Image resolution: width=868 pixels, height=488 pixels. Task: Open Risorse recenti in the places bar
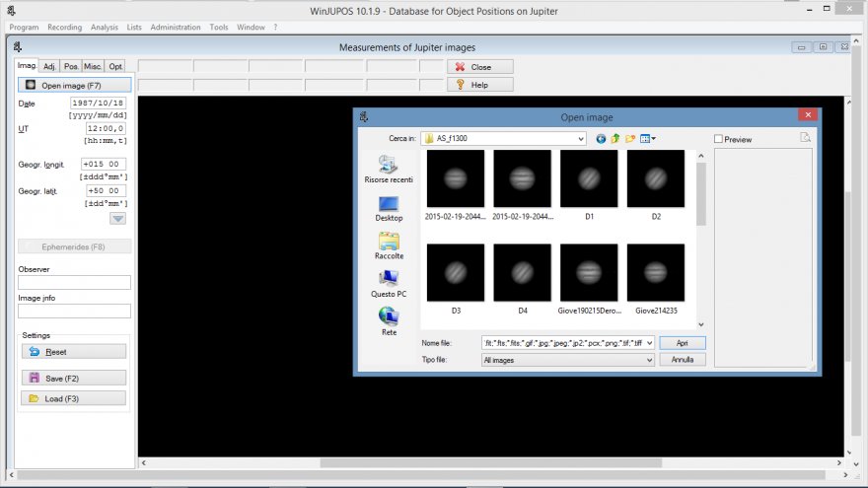[389, 169]
